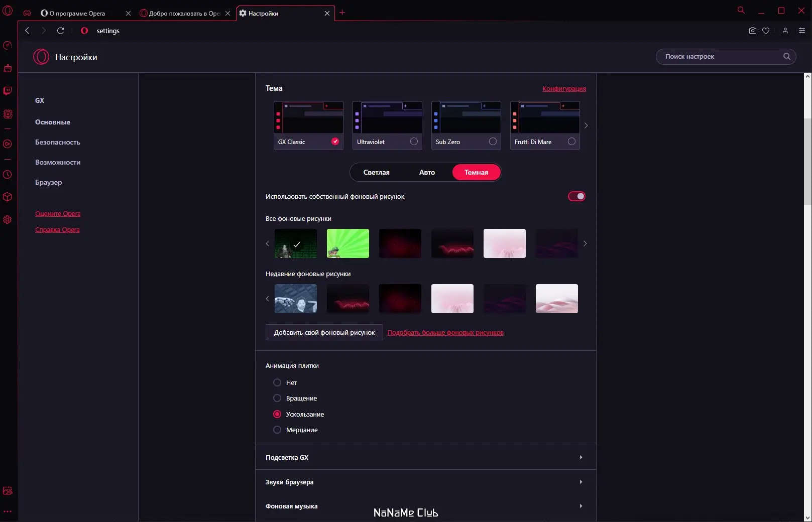Screen dimensions: 812x522
Task: Pick the green cartoon wallpaper thumbnail
Action: (x=348, y=243)
